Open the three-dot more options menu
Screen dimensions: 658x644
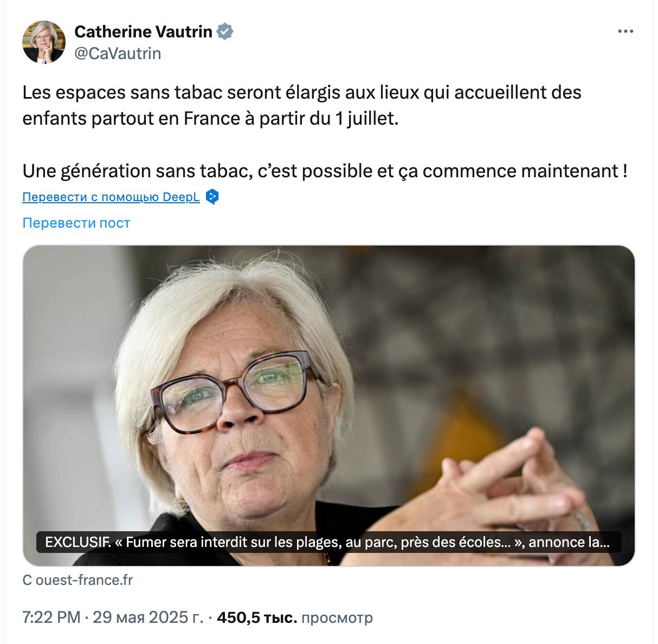tap(625, 31)
